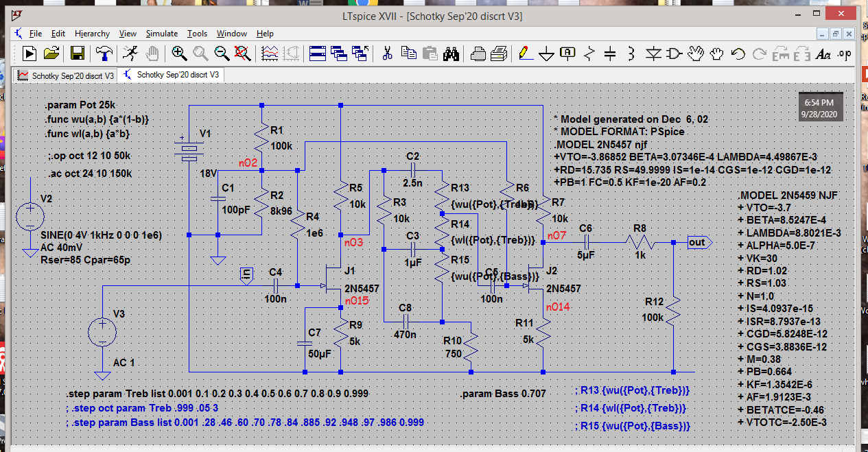868x452 pixels.
Task: Place a Resistor component
Action: pyautogui.click(x=589, y=53)
